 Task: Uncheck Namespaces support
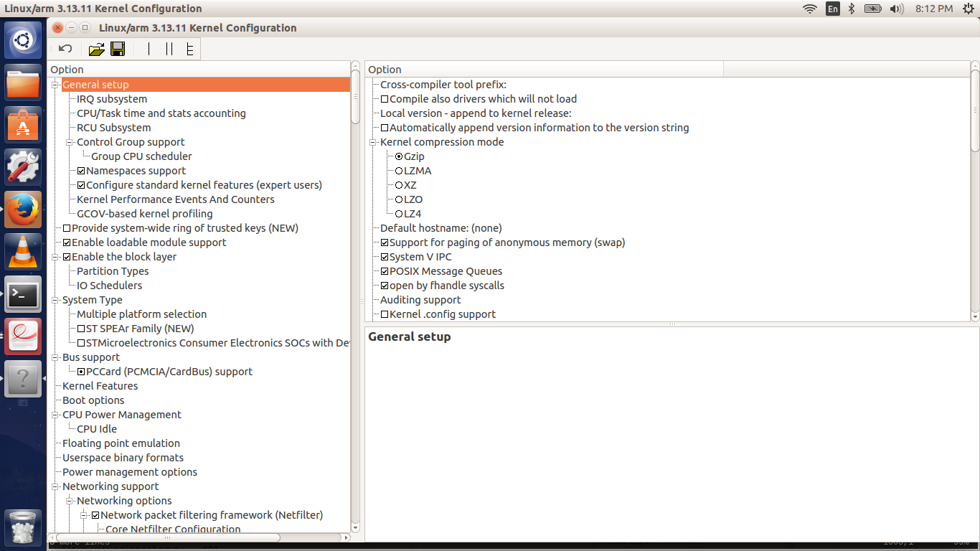click(82, 171)
